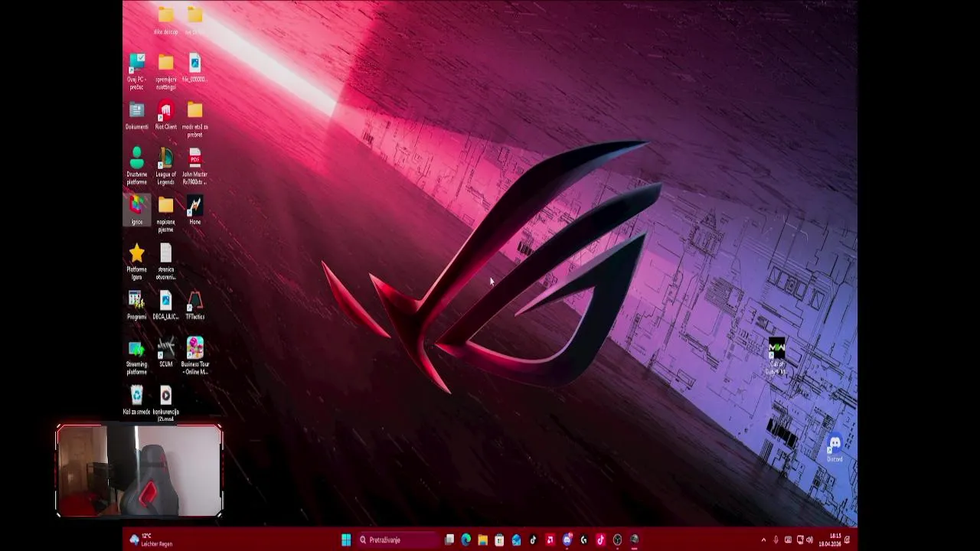Open Platforme Igara star icon
980x551 pixels.
136,262
